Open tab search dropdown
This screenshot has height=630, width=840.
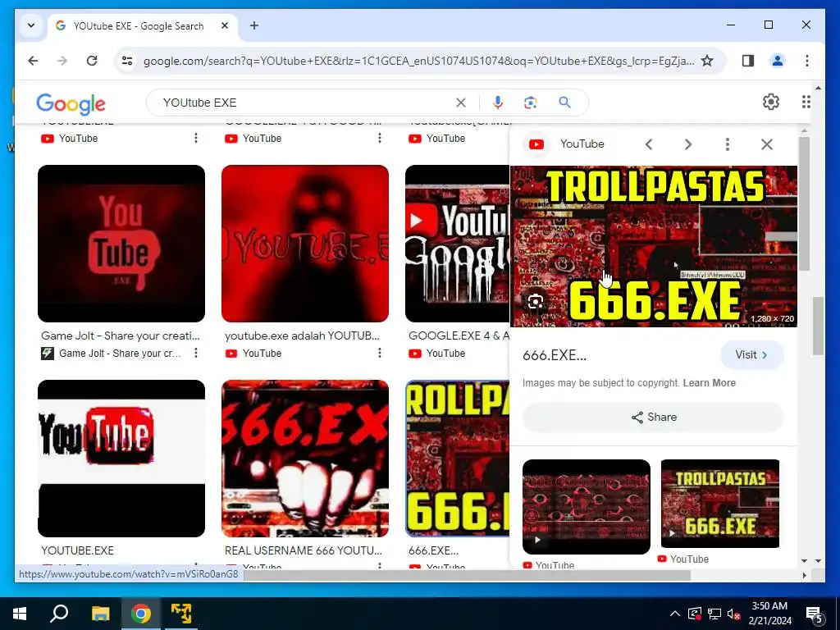tap(31, 25)
